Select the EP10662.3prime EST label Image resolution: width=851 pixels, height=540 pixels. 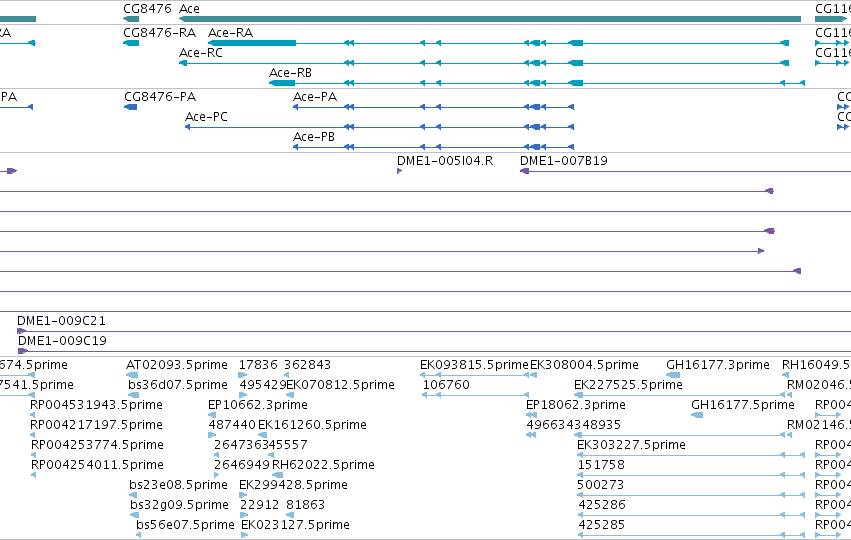(258, 405)
